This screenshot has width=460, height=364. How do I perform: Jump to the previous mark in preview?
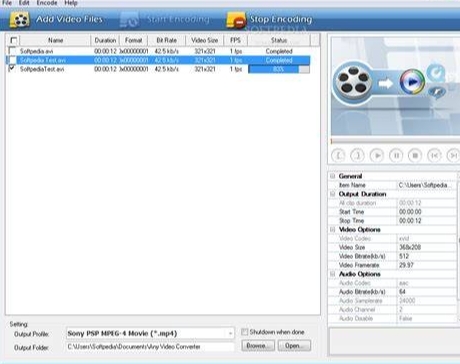coord(434,155)
